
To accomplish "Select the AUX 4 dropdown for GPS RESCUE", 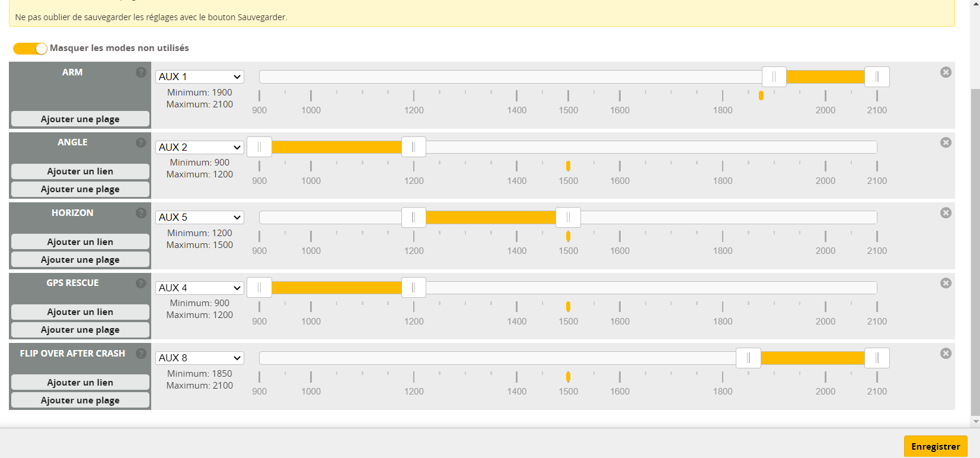I will 200,288.
